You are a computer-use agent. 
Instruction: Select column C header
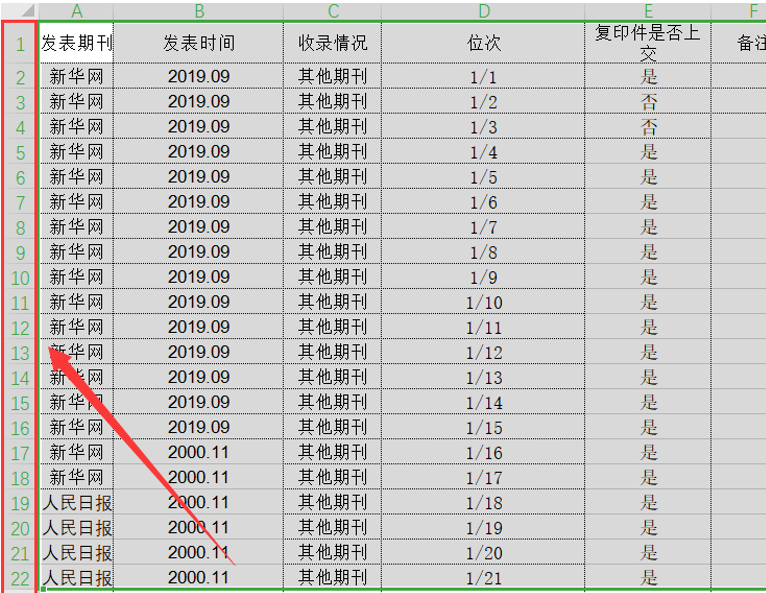coord(332,11)
